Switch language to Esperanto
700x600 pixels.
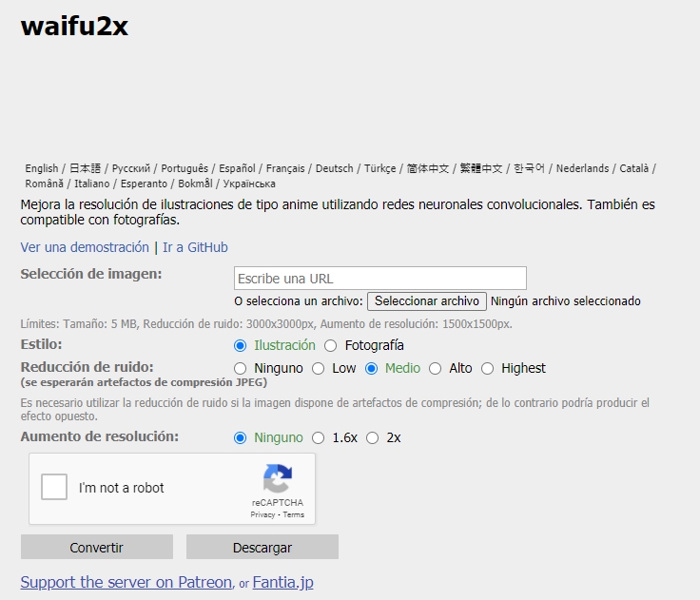(x=144, y=184)
